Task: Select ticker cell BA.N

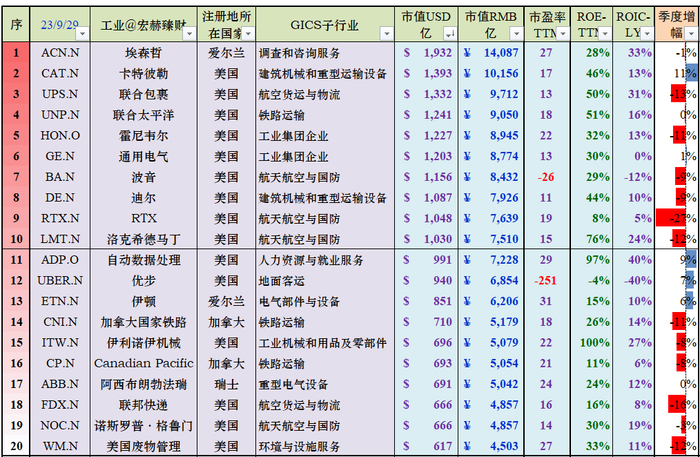Action: pos(60,177)
